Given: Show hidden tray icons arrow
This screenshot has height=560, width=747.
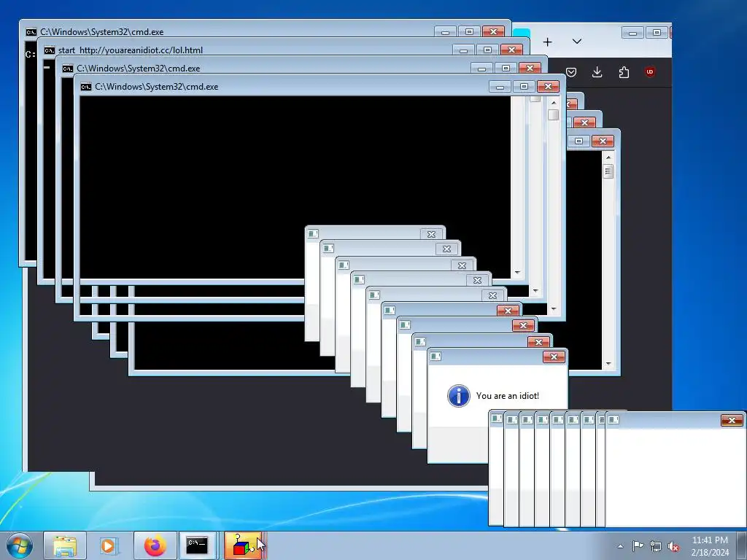Looking at the screenshot, I should tap(620, 546).
